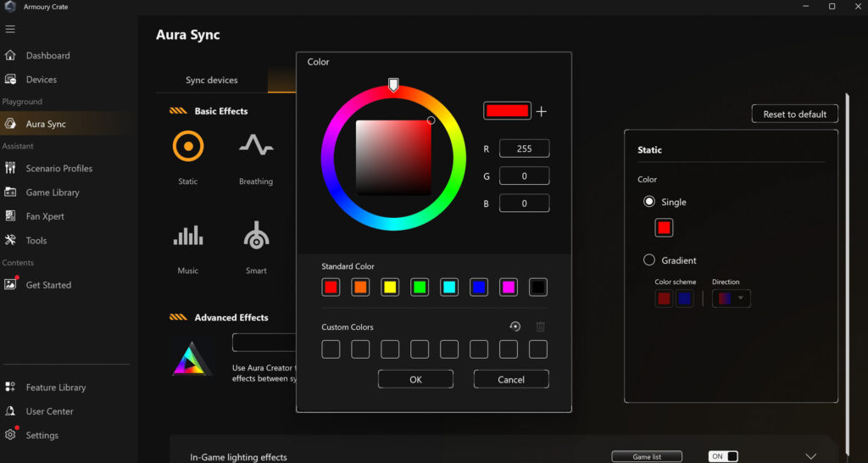Pick the magenta standard color

(509, 287)
